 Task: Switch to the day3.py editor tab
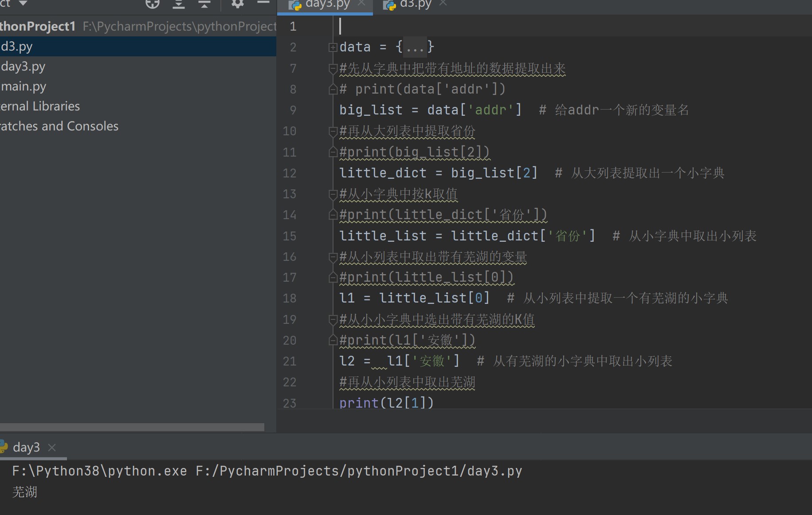point(327,4)
